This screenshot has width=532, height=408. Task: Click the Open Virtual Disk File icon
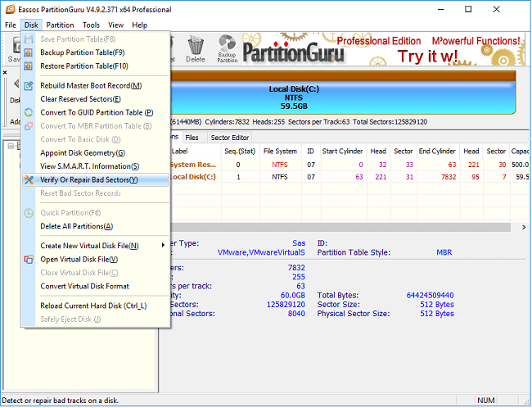click(x=29, y=260)
